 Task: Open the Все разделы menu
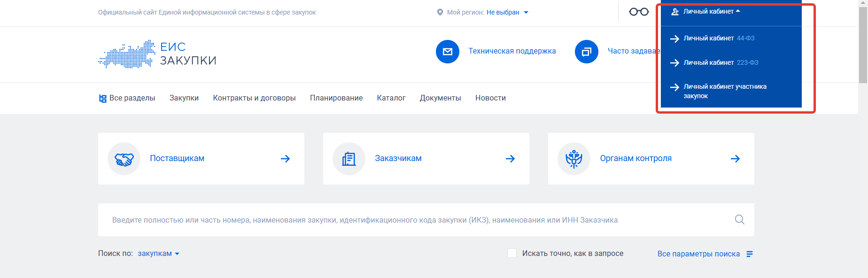[x=127, y=98]
